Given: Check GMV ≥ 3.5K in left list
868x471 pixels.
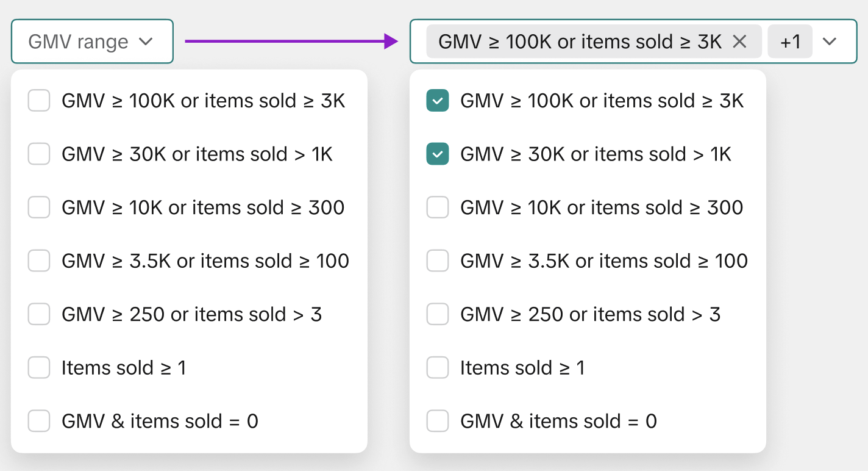Looking at the screenshot, I should (39, 261).
